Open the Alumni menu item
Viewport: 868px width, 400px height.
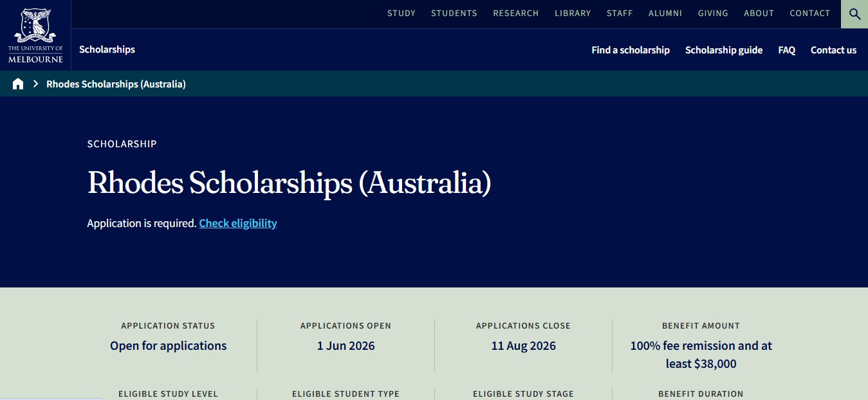[665, 14]
